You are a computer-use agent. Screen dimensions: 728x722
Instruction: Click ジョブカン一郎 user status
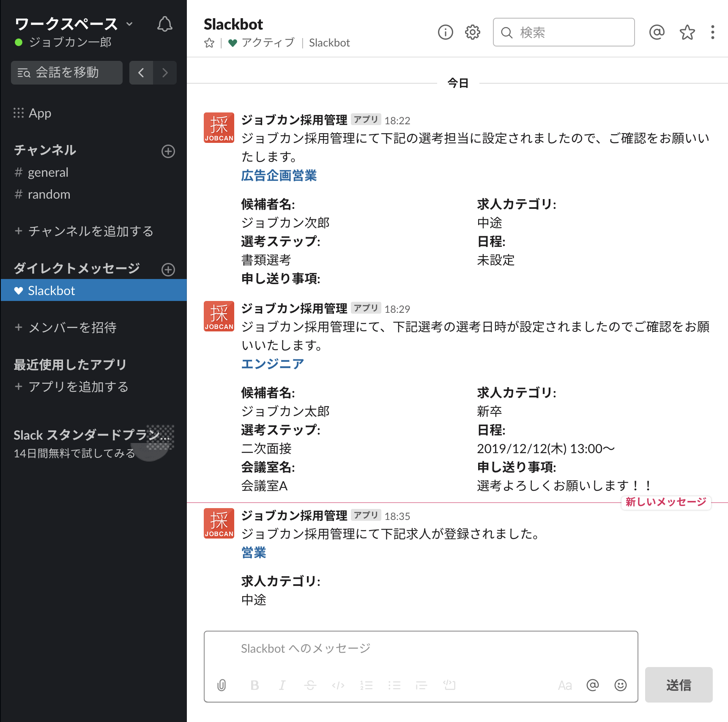[x=63, y=42]
